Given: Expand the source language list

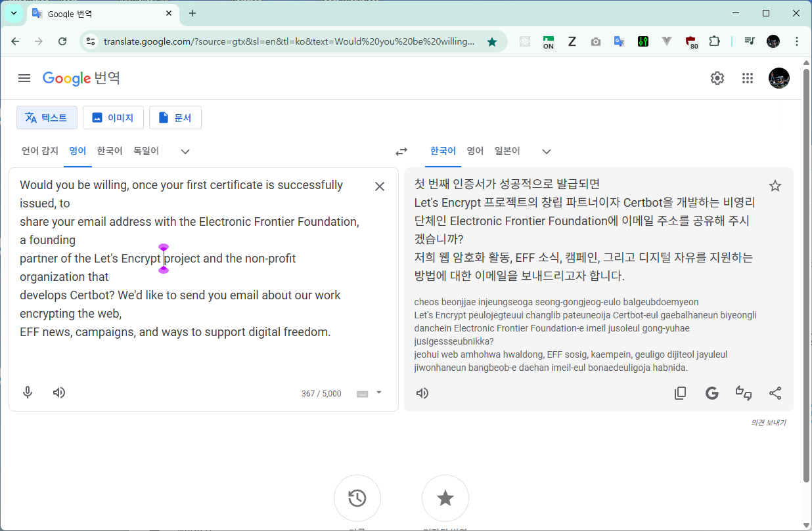Looking at the screenshot, I should pyautogui.click(x=185, y=152).
